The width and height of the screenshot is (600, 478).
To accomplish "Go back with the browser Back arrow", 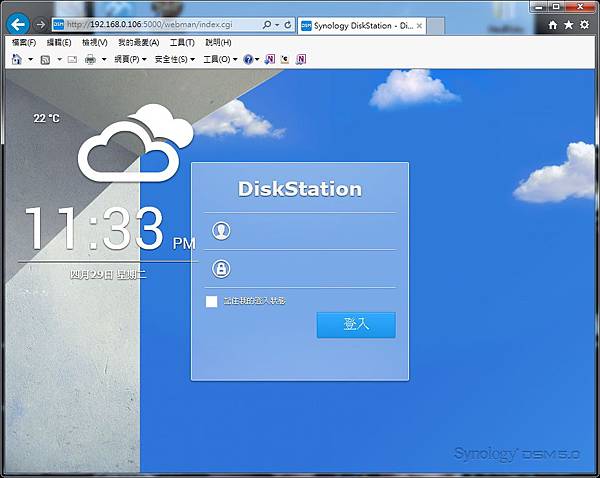I will point(18,25).
